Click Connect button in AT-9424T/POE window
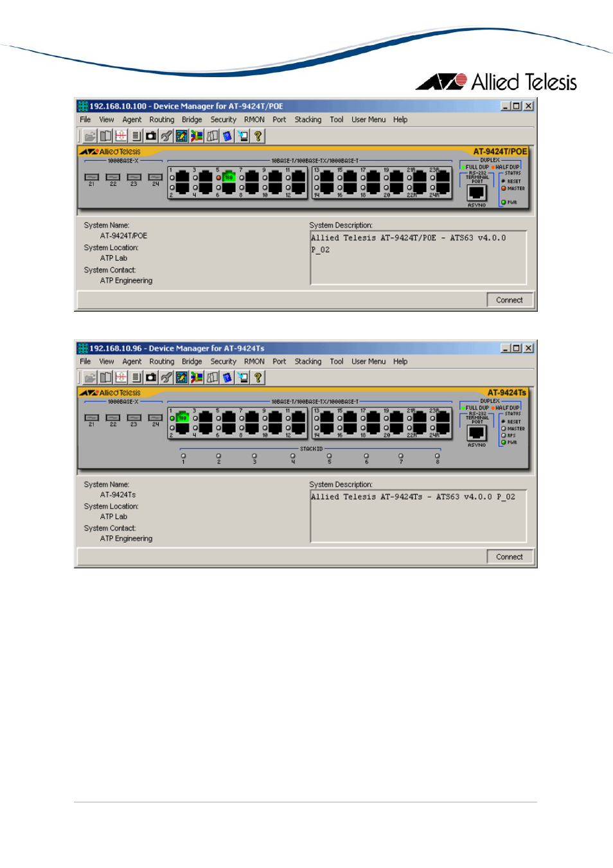Screen dimensions: 613x868 click(510, 300)
